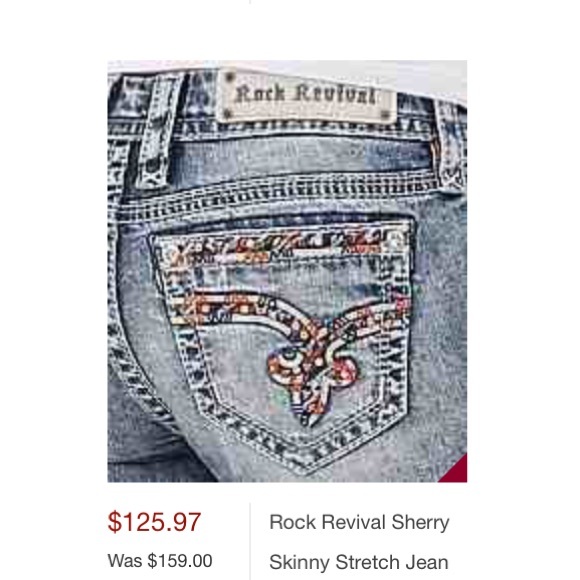Viewport: 580px width, 580px height.
Task: Click the word Revival on the patch
Action: pos(337,94)
